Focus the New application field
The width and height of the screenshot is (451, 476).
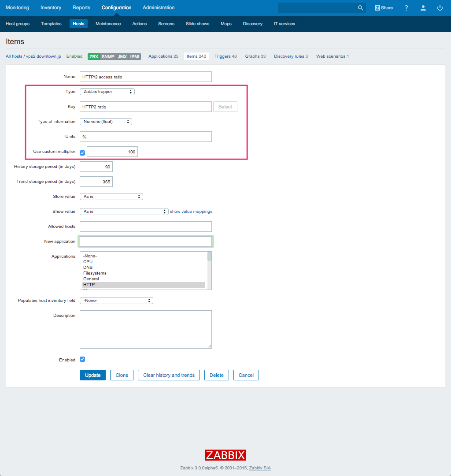click(146, 242)
